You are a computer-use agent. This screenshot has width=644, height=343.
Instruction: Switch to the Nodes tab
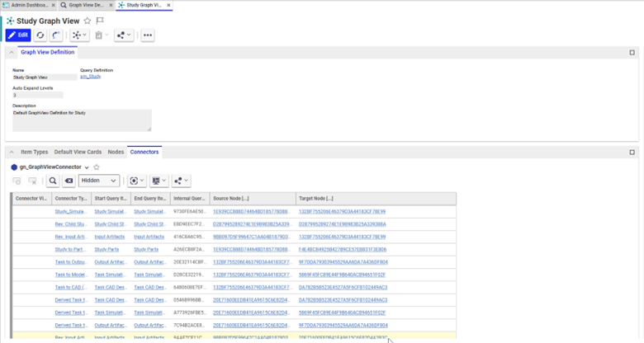click(x=116, y=153)
